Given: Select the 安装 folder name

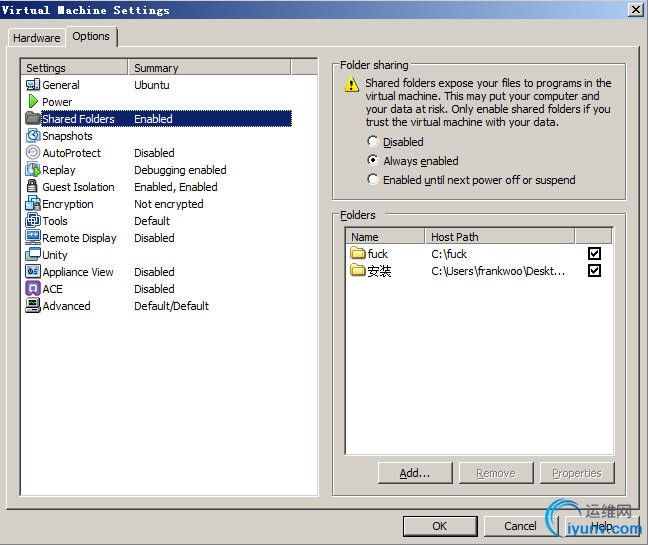Looking at the screenshot, I should point(379,271).
